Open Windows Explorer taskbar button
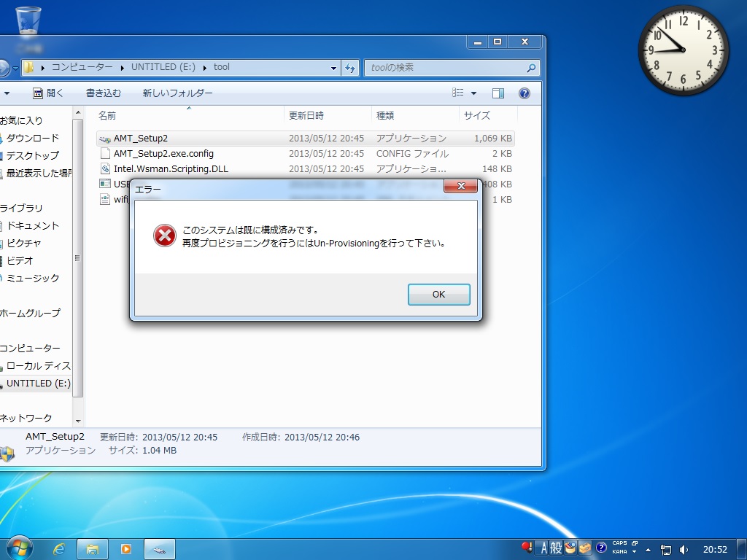This screenshot has height=560, width=747. pos(93,549)
